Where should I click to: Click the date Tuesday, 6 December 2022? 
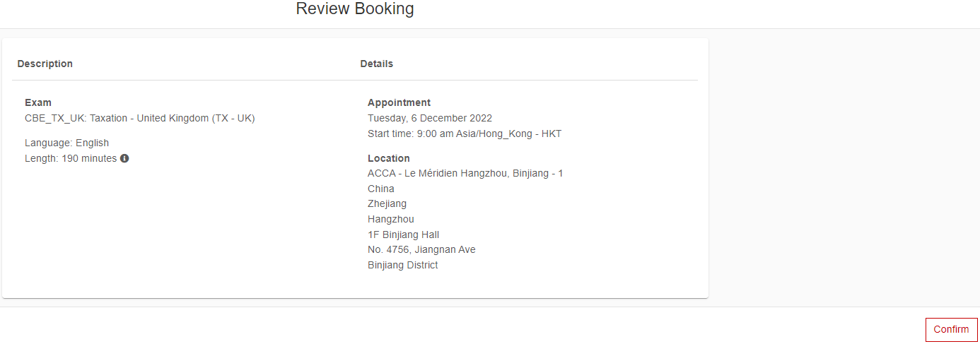pos(430,118)
